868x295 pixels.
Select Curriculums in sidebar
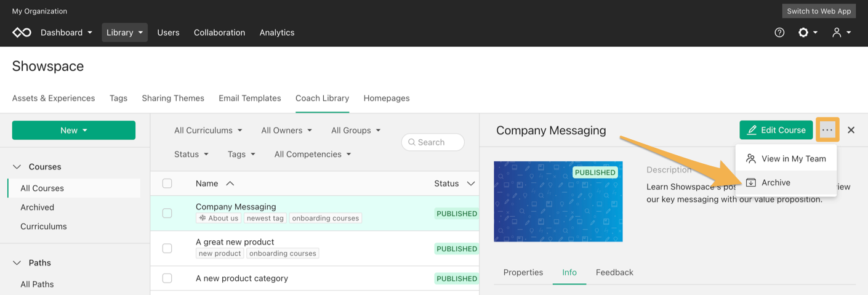point(44,227)
